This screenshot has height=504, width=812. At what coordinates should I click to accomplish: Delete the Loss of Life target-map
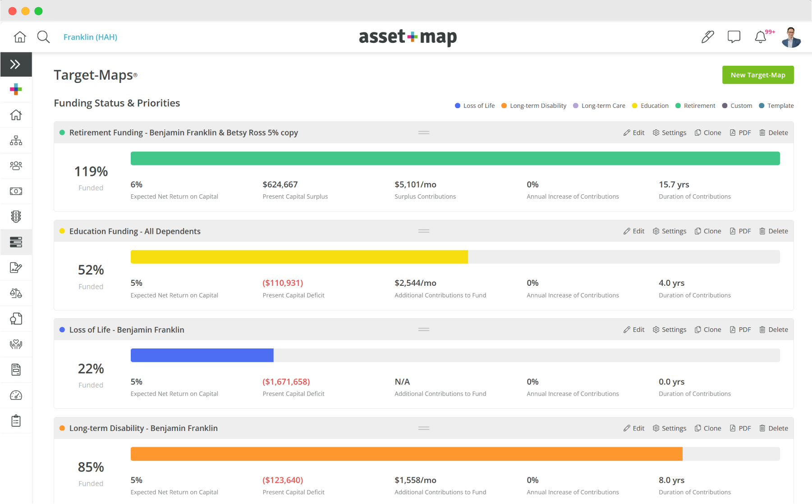point(774,330)
